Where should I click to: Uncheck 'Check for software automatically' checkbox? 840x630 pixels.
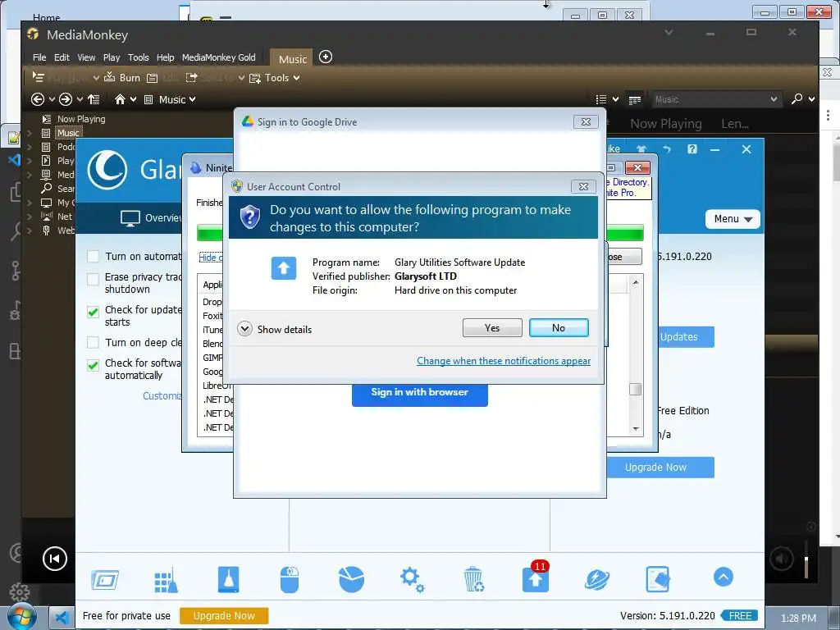pyautogui.click(x=94, y=365)
